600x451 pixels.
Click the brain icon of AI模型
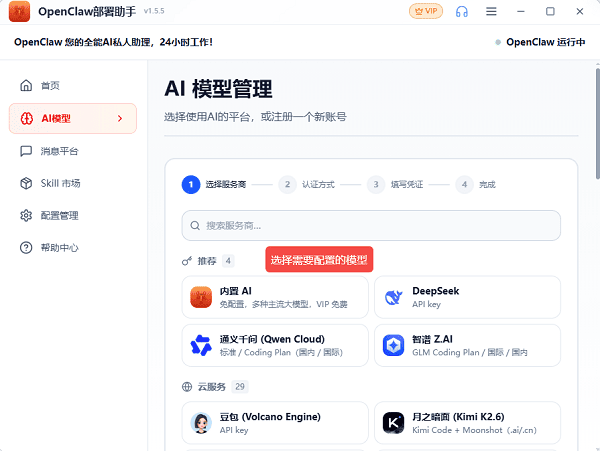[x=26, y=119]
